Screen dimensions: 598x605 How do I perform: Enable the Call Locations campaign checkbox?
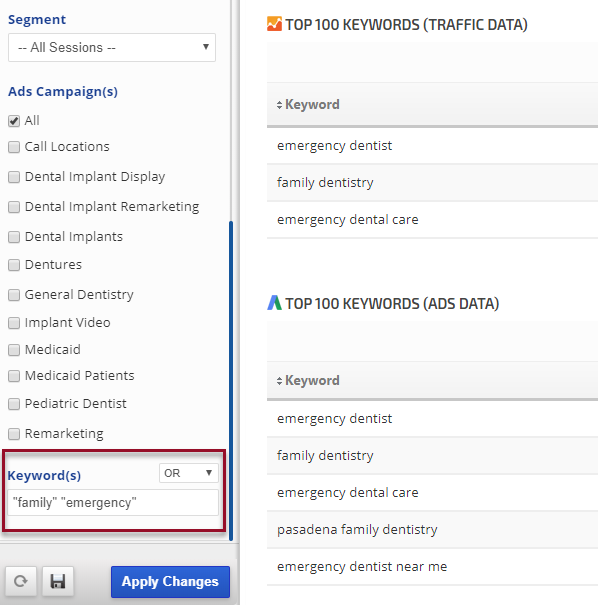[14, 147]
